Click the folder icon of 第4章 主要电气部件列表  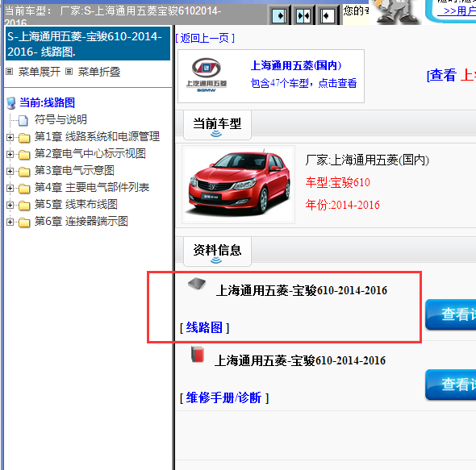point(24,189)
